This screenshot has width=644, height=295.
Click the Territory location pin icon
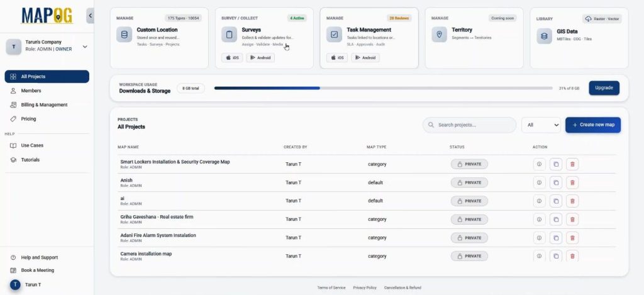coord(440,35)
